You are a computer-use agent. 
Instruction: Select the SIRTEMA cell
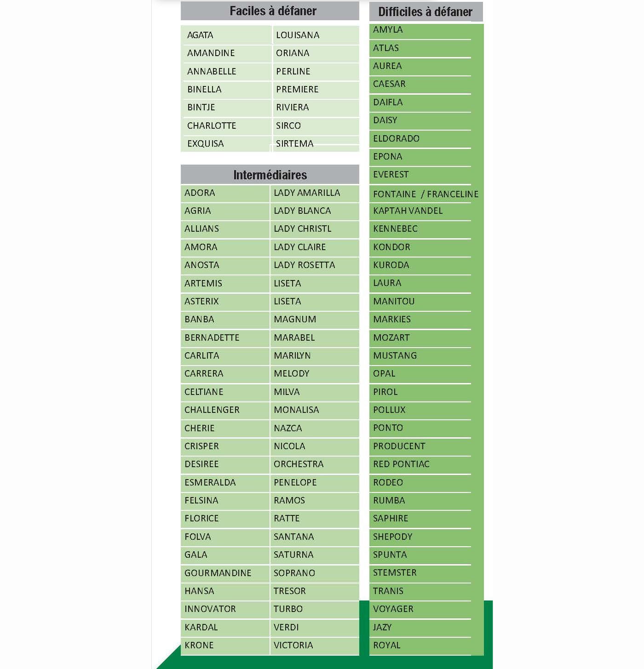point(315,143)
